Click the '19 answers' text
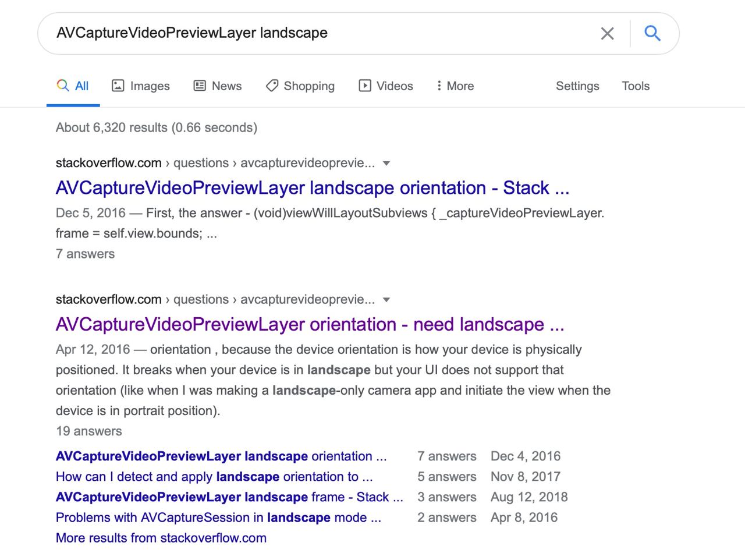Image resolution: width=745 pixels, height=560 pixels. (89, 431)
